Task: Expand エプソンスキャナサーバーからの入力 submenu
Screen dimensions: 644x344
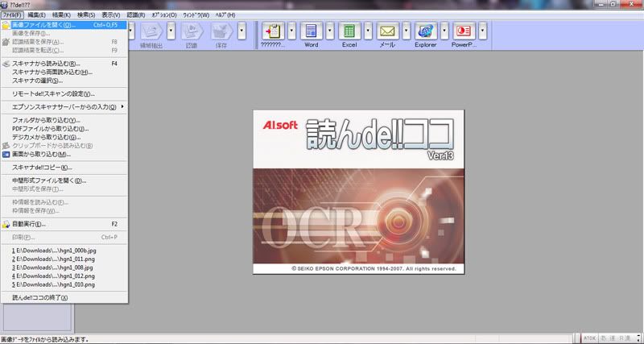Action: pos(64,107)
